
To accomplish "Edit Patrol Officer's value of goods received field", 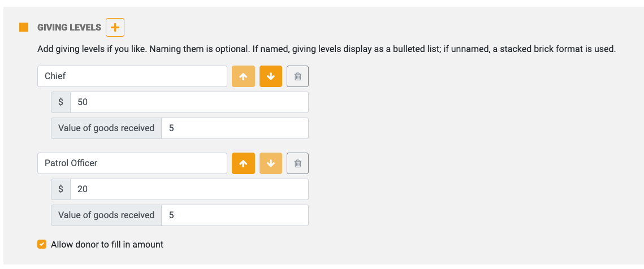I will coord(235,215).
